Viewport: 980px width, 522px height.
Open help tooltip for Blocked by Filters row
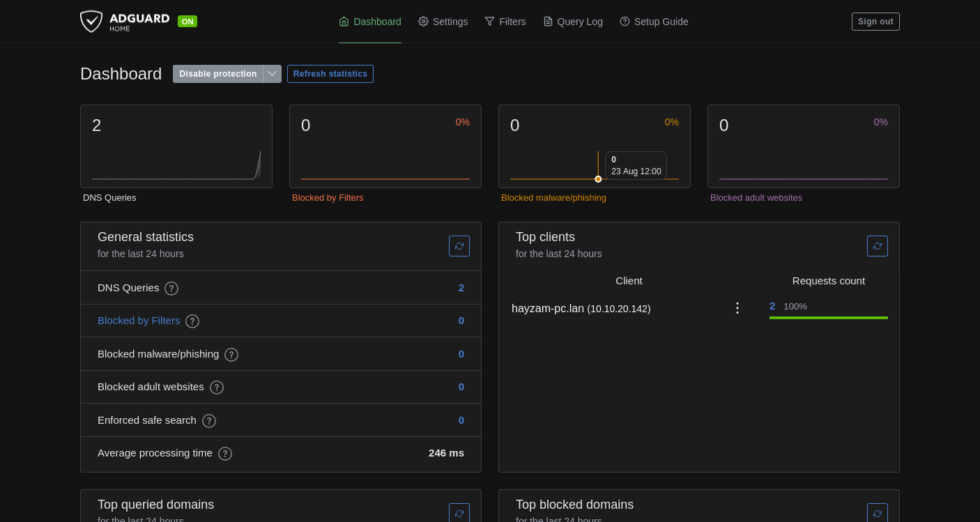coord(192,321)
